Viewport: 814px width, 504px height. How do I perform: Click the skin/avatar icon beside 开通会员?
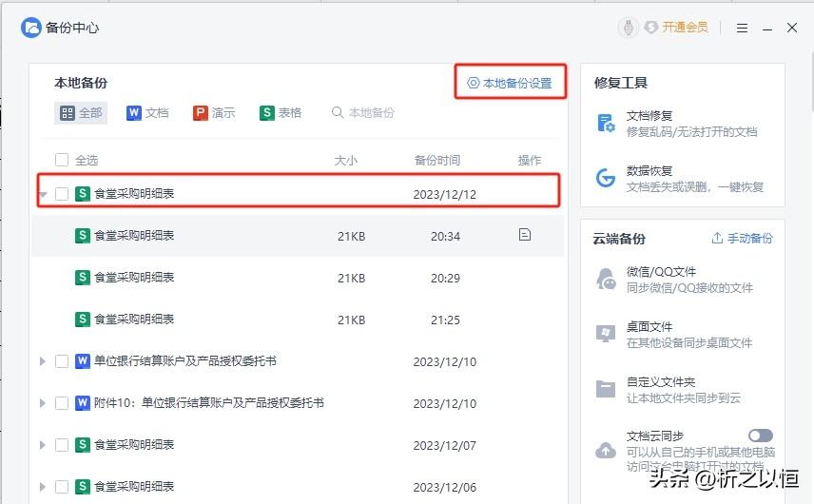coord(629,28)
